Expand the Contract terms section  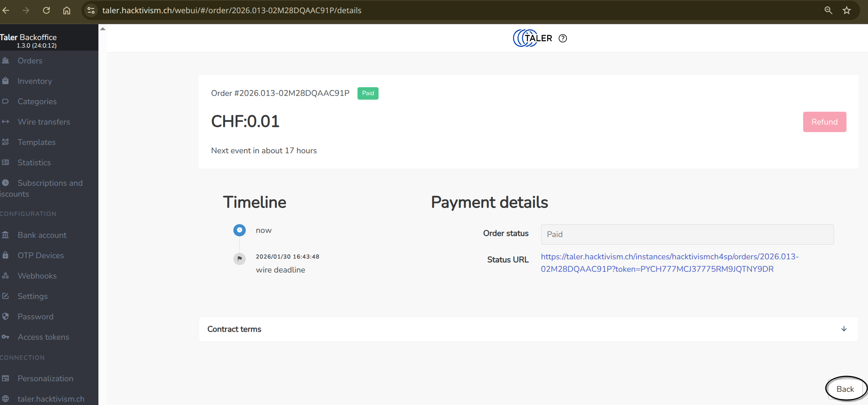[x=528, y=329]
